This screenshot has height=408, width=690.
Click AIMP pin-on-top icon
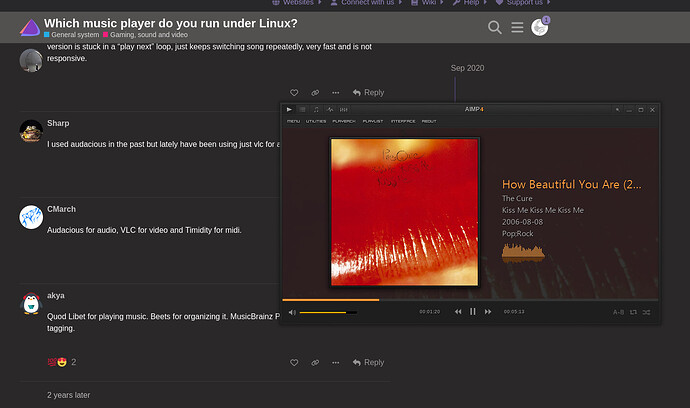(617, 110)
